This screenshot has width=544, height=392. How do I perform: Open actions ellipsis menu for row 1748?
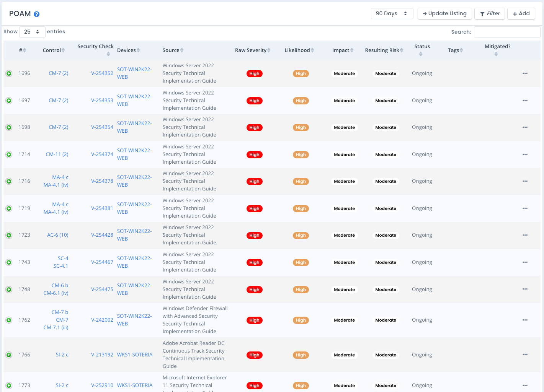[525, 289]
